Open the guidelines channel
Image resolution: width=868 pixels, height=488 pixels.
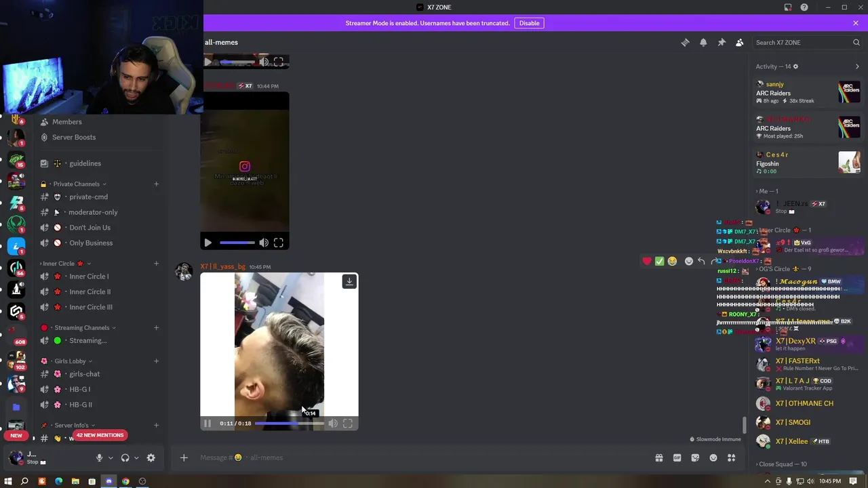point(85,163)
